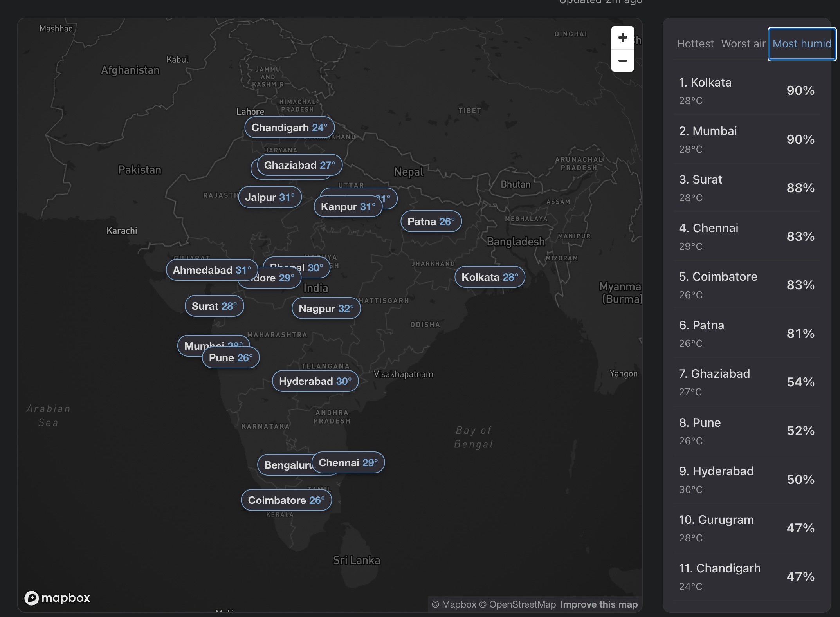This screenshot has height=617, width=840.
Task: Select the Most humid tab
Action: pyautogui.click(x=802, y=44)
